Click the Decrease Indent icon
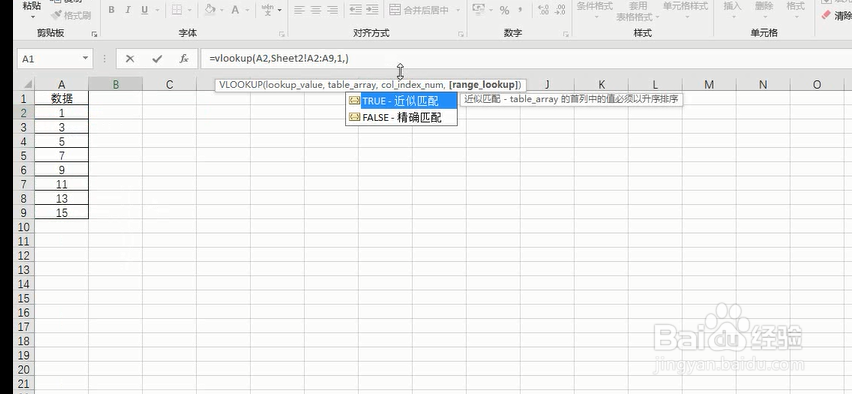 click(x=355, y=10)
